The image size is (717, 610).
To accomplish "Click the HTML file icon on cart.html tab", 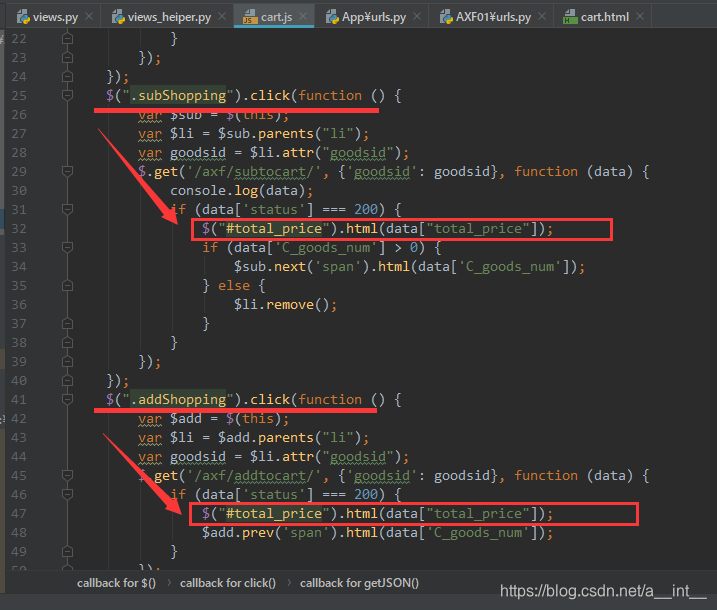I will tap(570, 17).
